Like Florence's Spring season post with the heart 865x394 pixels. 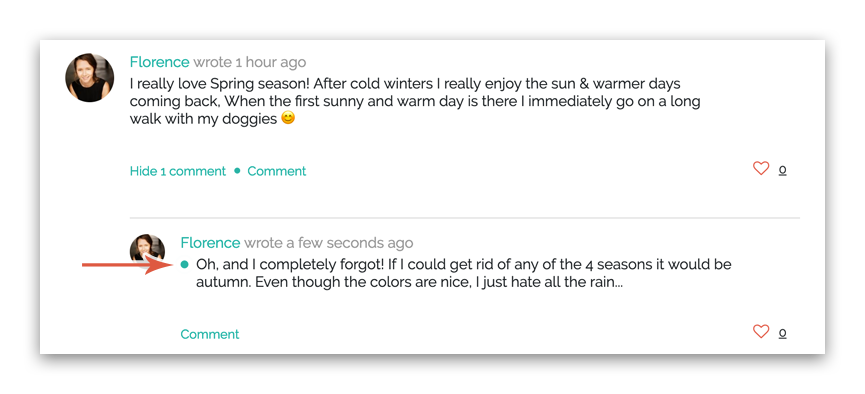click(761, 168)
